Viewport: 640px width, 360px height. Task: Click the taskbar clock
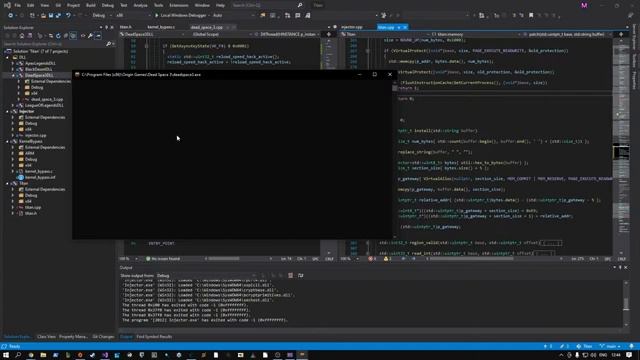tap(616, 355)
